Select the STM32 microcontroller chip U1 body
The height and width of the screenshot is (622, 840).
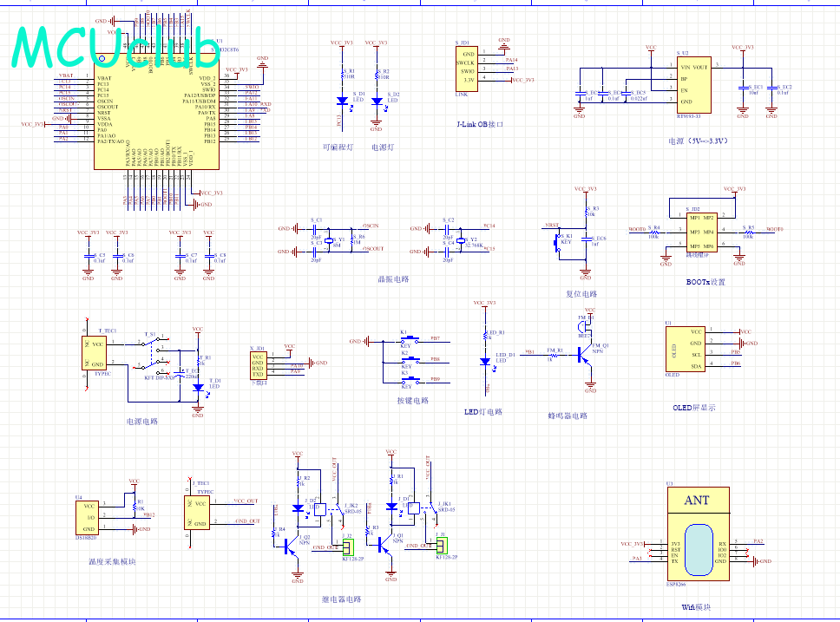pyautogui.click(x=156, y=111)
